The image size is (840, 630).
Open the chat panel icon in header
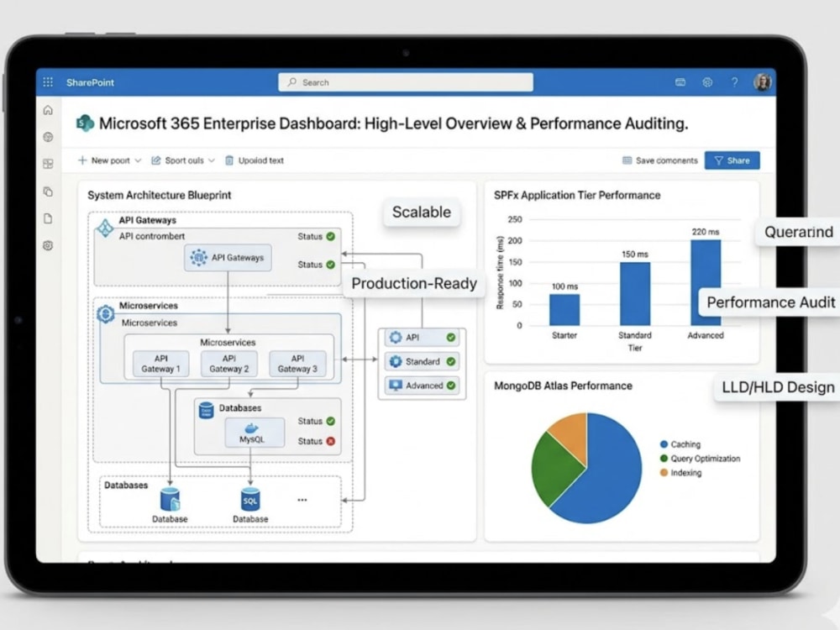[680, 82]
